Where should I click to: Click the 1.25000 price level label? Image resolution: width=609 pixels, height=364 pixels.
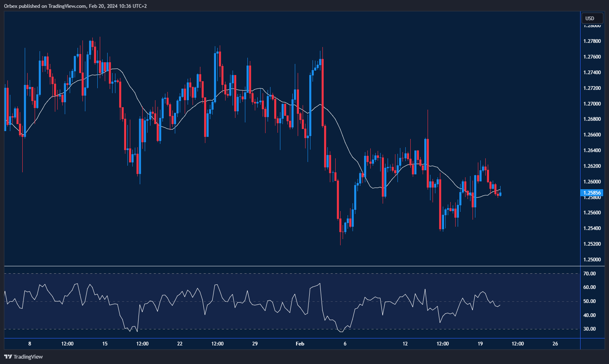(592, 260)
